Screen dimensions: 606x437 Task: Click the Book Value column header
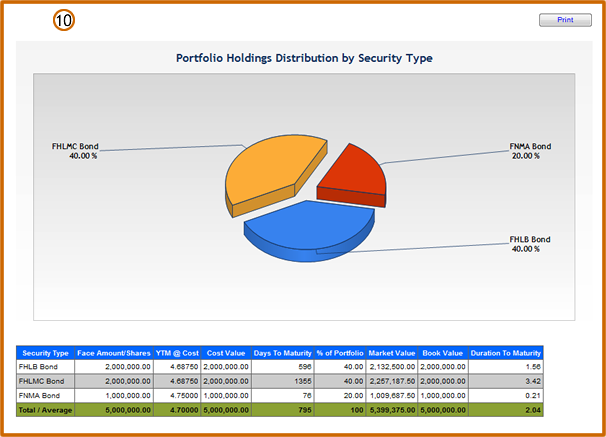click(x=443, y=353)
